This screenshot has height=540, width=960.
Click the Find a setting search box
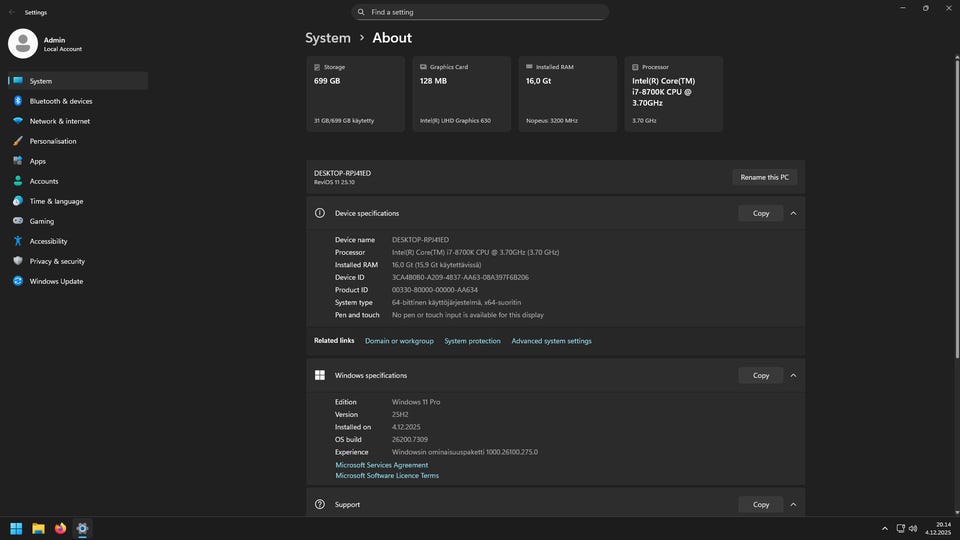(480, 12)
